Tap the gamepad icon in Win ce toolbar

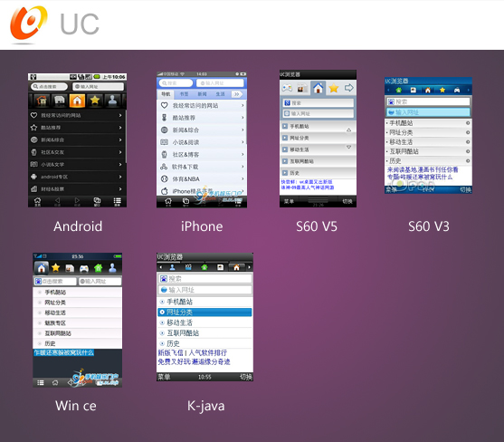84,268
